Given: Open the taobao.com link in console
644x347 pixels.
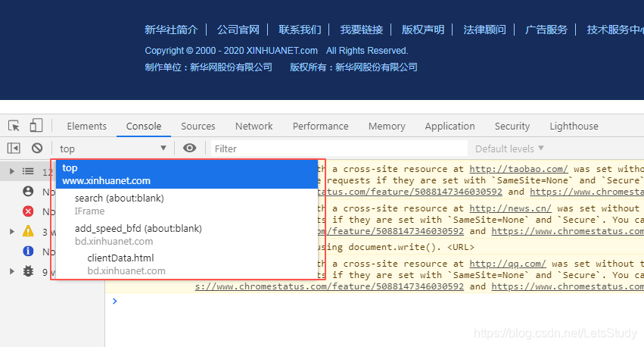Looking at the screenshot, I should point(518,169).
